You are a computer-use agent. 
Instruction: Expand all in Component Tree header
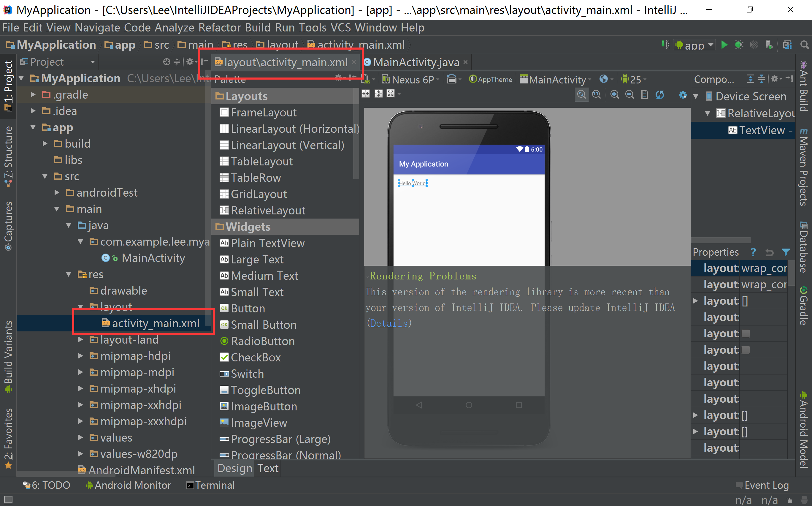pyautogui.click(x=750, y=79)
